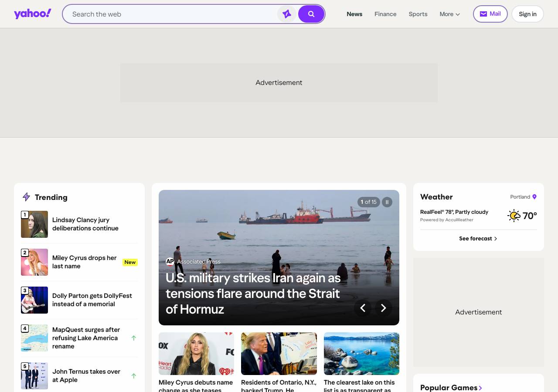Click the Yahoo logo

tap(33, 14)
